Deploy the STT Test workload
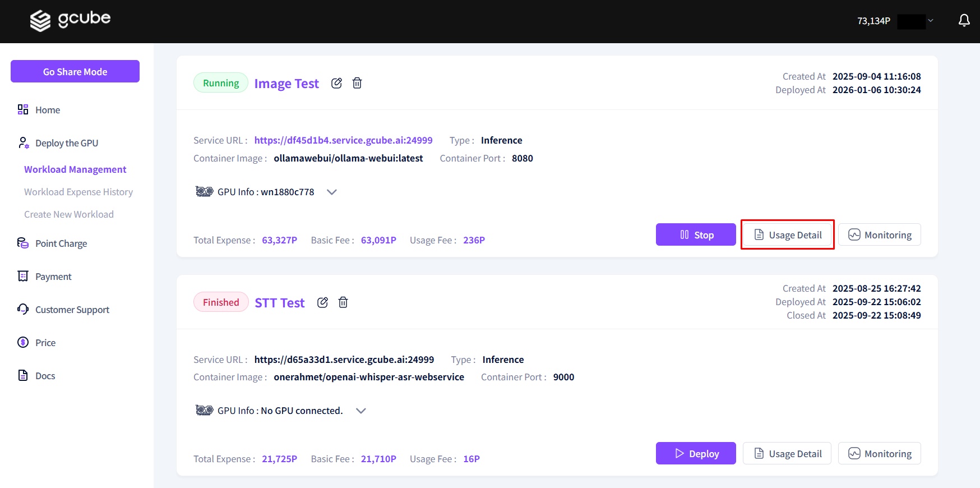Image resolution: width=980 pixels, height=488 pixels. (x=696, y=453)
